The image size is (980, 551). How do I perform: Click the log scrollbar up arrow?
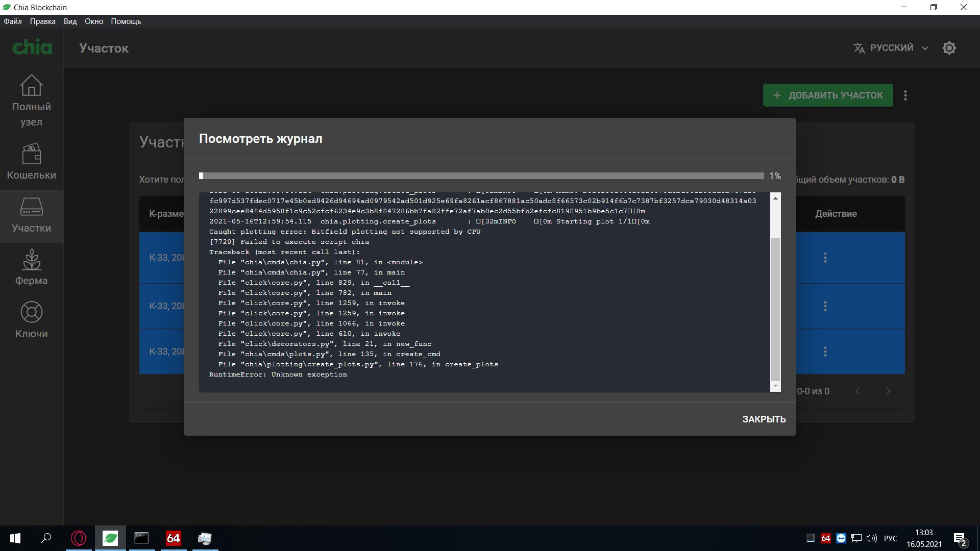[x=775, y=198]
